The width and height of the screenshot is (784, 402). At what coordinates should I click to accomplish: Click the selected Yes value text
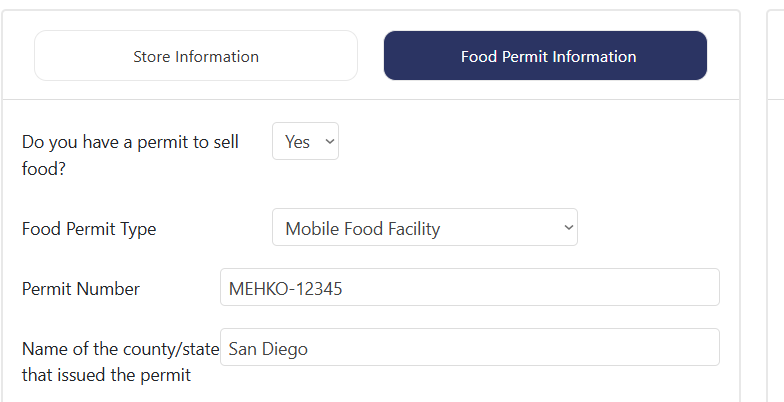click(297, 142)
